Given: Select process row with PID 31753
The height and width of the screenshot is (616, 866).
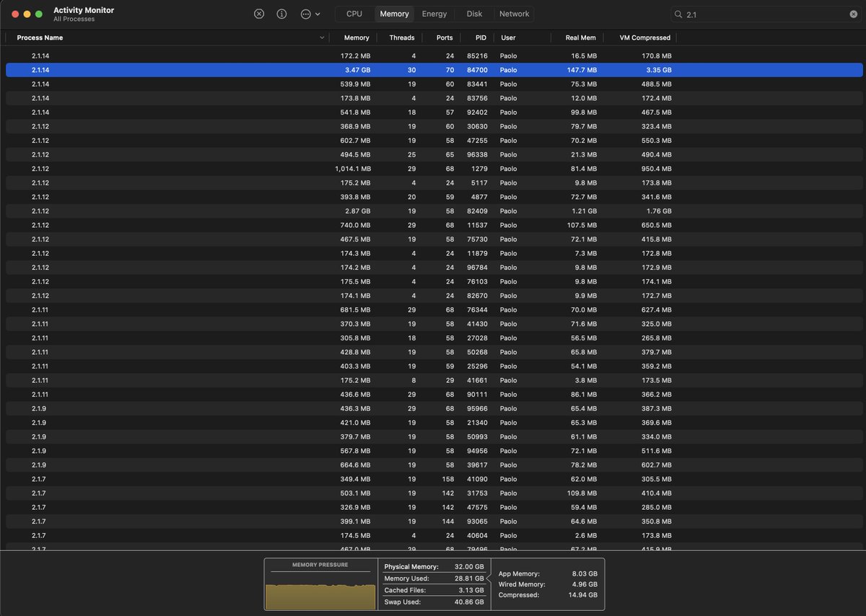Looking at the screenshot, I should tap(434, 493).
